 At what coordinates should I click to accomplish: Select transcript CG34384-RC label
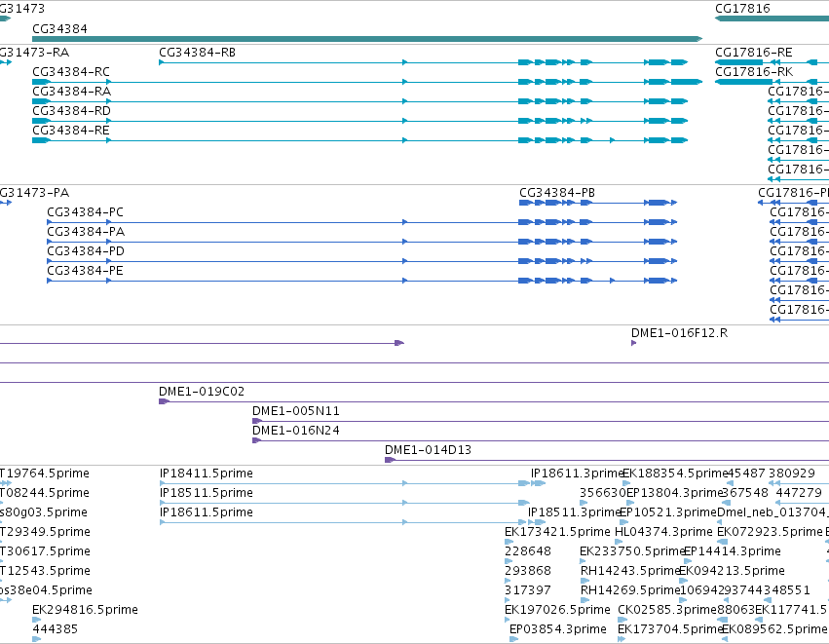71,72
